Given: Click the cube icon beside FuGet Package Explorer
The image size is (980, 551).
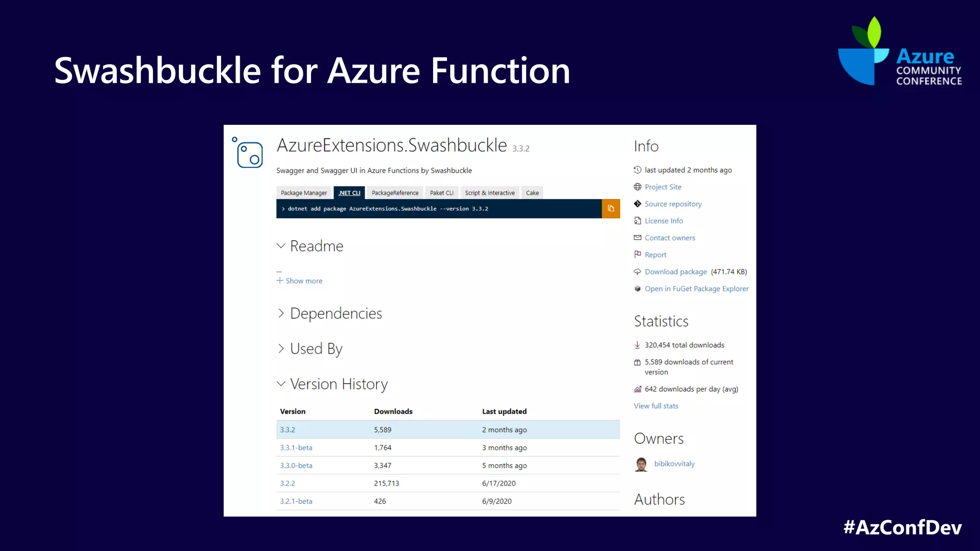Looking at the screenshot, I should click(x=637, y=288).
